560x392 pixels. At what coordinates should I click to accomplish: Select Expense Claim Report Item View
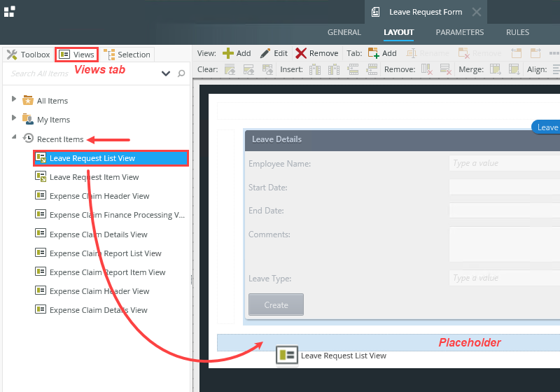tap(108, 272)
